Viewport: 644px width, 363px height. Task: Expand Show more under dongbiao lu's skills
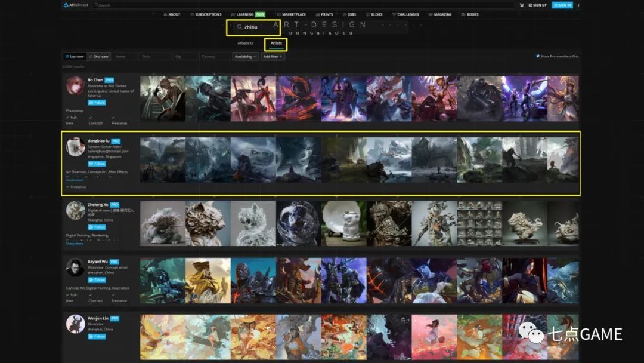coord(75,180)
